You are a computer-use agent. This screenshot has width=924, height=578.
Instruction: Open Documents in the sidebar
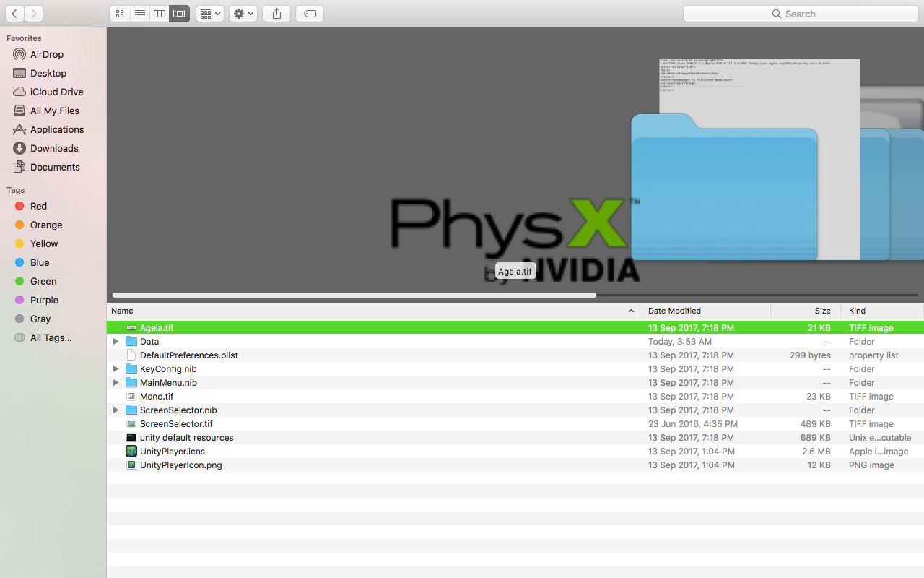[x=55, y=167]
